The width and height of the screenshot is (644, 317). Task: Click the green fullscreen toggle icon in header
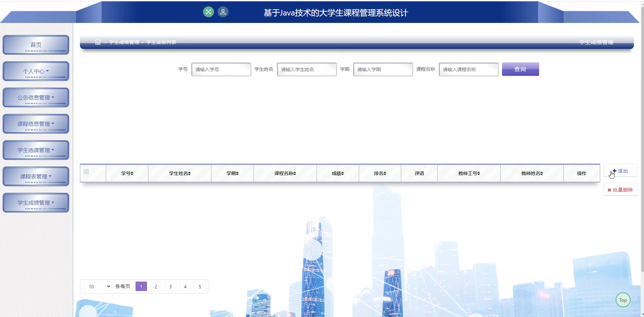click(x=208, y=12)
